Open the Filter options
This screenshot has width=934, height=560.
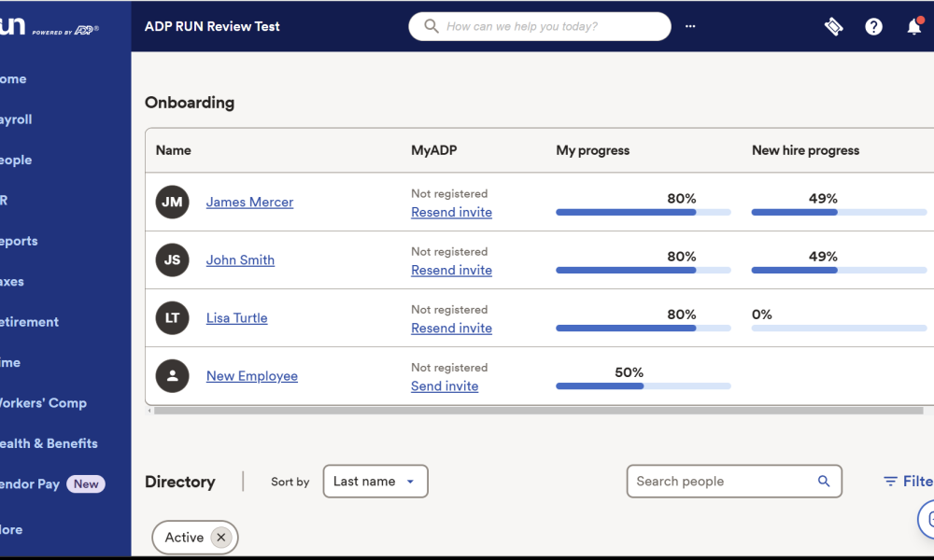point(908,482)
